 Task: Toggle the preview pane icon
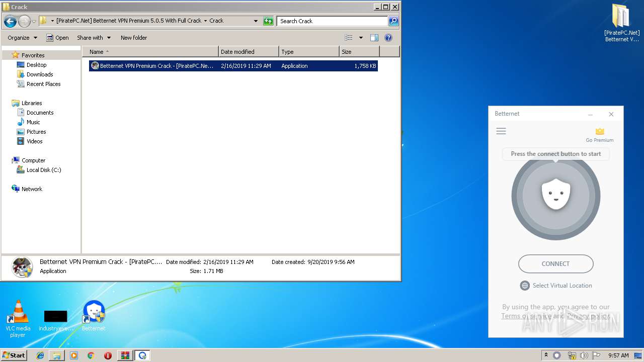(374, 38)
